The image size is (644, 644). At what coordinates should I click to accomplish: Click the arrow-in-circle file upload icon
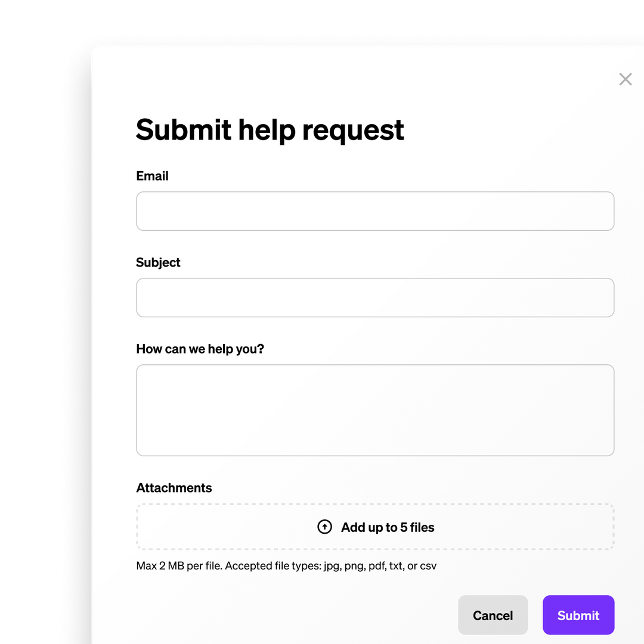324,527
